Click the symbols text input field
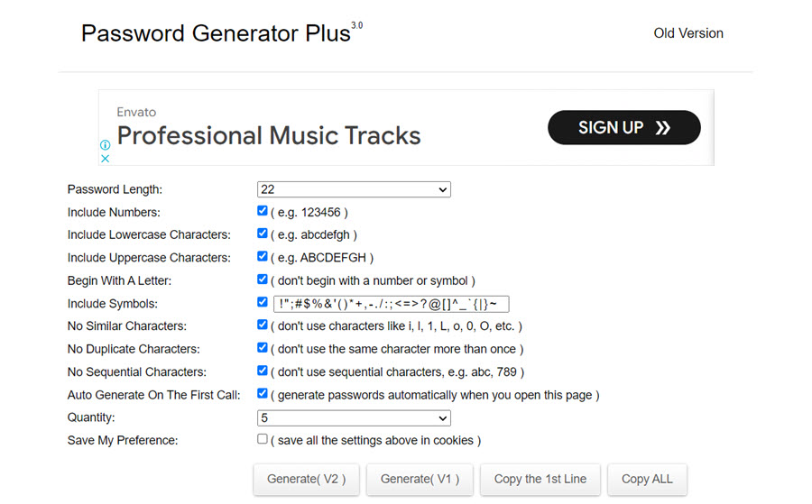The width and height of the screenshot is (812, 504). click(391, 304)
